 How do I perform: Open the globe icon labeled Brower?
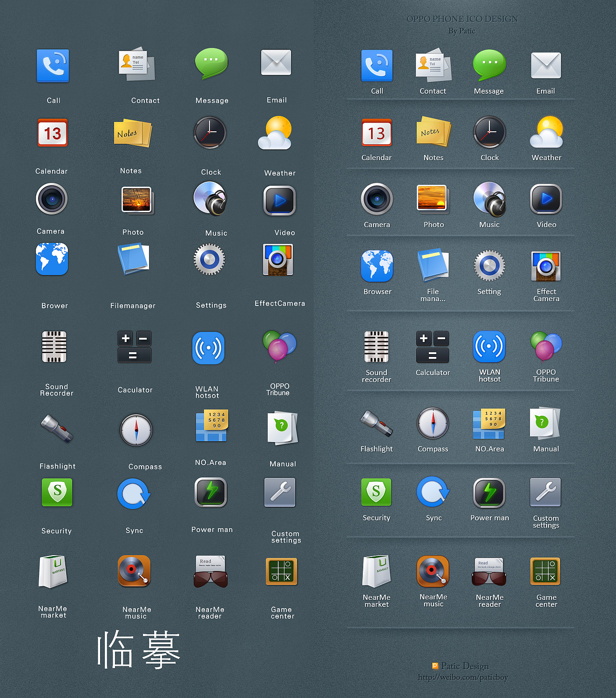pos(52,259)
